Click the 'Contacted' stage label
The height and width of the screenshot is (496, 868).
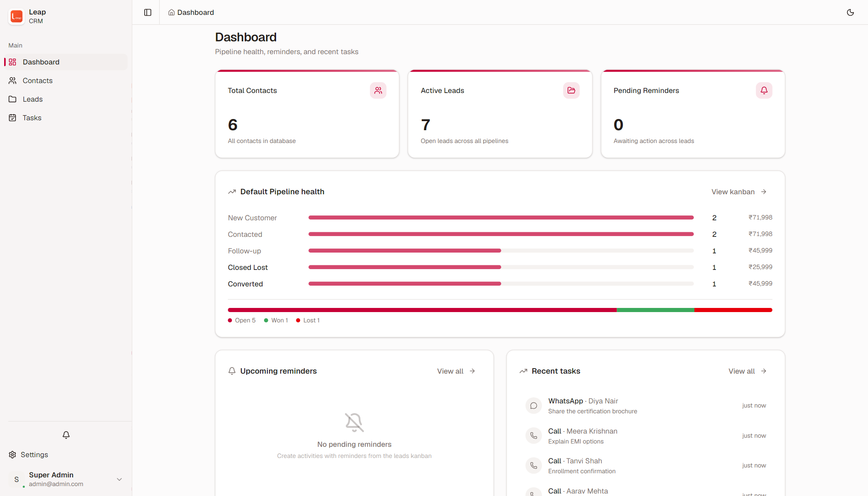pos(245,234)
